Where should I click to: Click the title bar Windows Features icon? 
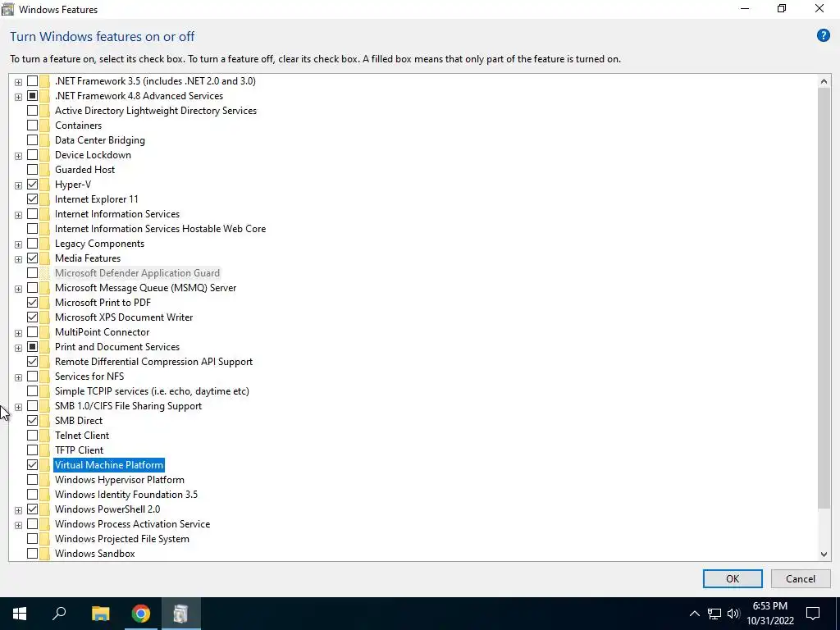7,9
